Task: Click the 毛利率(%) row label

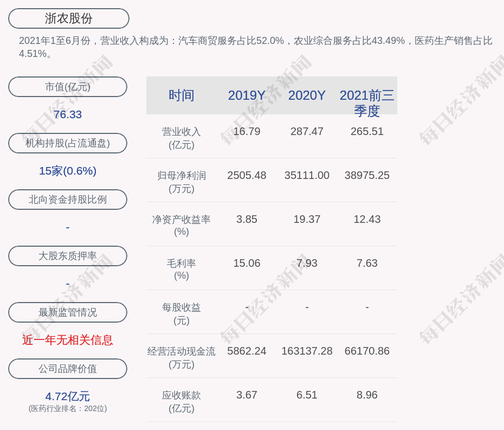Action: coord(182,269)
